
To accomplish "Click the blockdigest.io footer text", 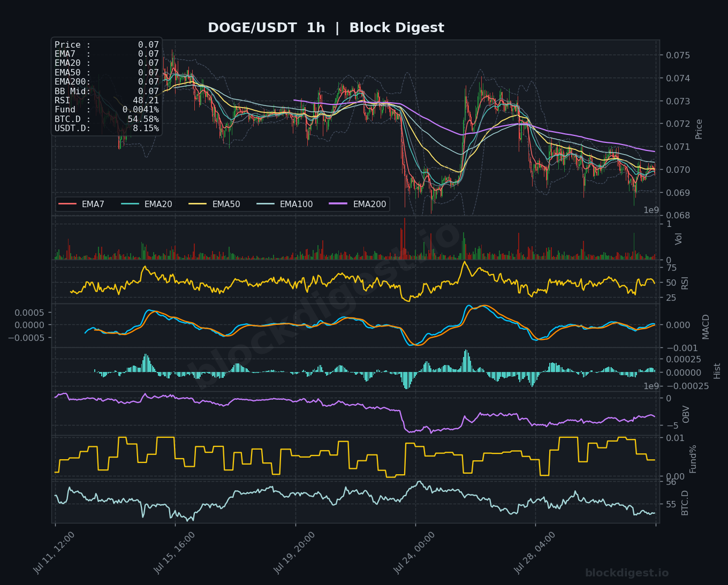I will [627, 573].
